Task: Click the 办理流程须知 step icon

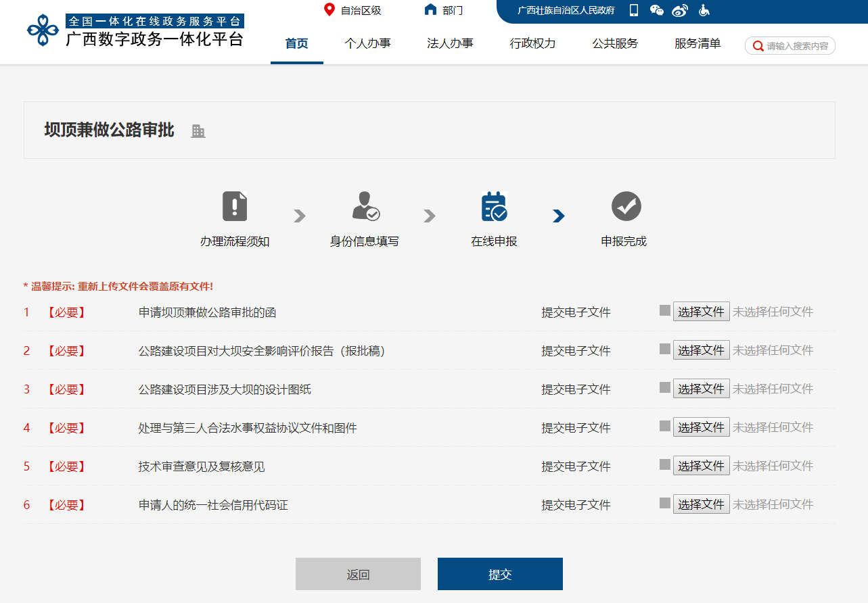Action: pyautogui.click(x=235, y=206)
